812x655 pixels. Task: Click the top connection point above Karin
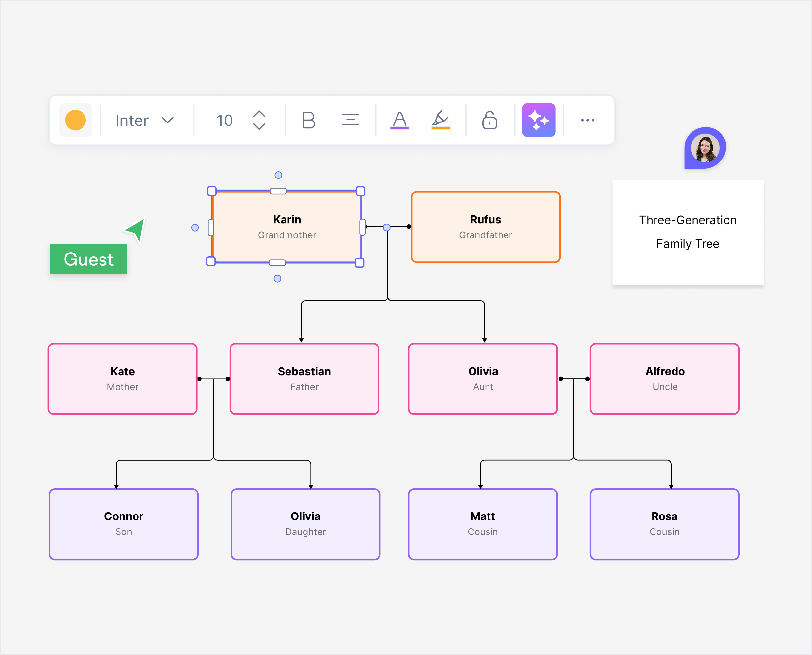pos(278,175)
